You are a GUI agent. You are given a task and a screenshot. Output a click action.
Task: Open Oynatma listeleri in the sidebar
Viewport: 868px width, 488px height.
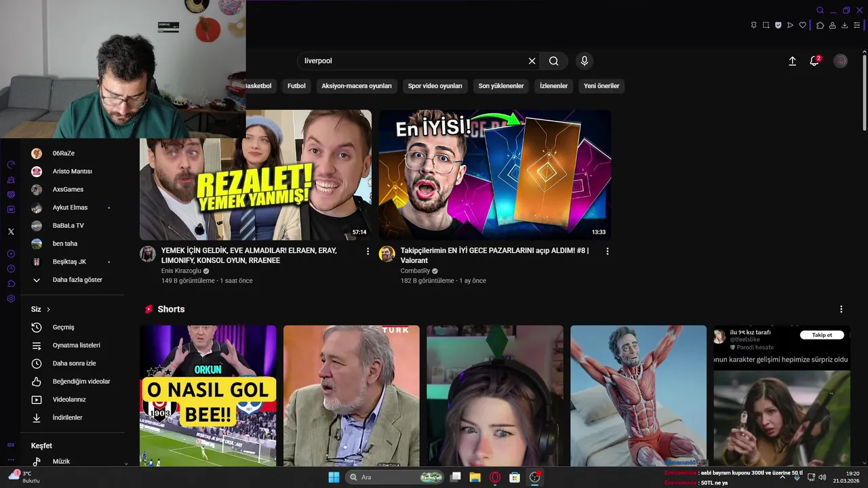coord(73,346)
